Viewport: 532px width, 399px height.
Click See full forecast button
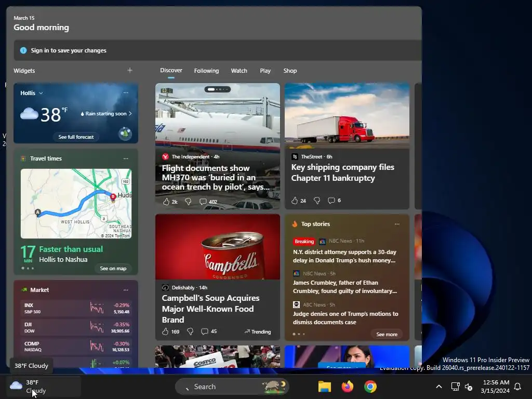(76, 137)
